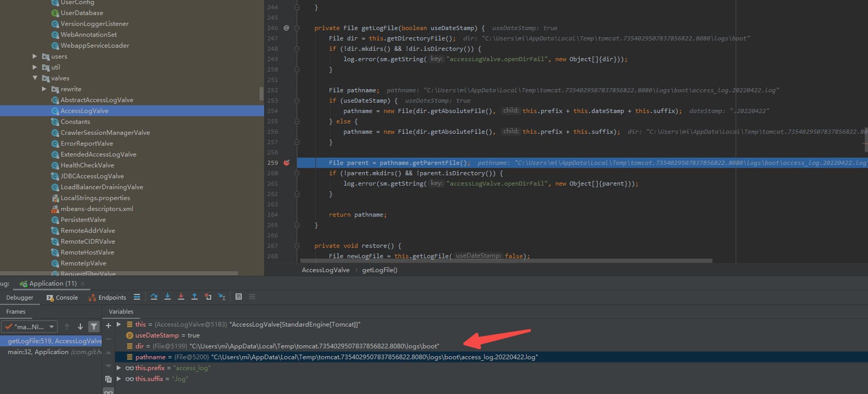Switch to the Endpoints tab
Viewport: 868px width, 394px height.
107,298
